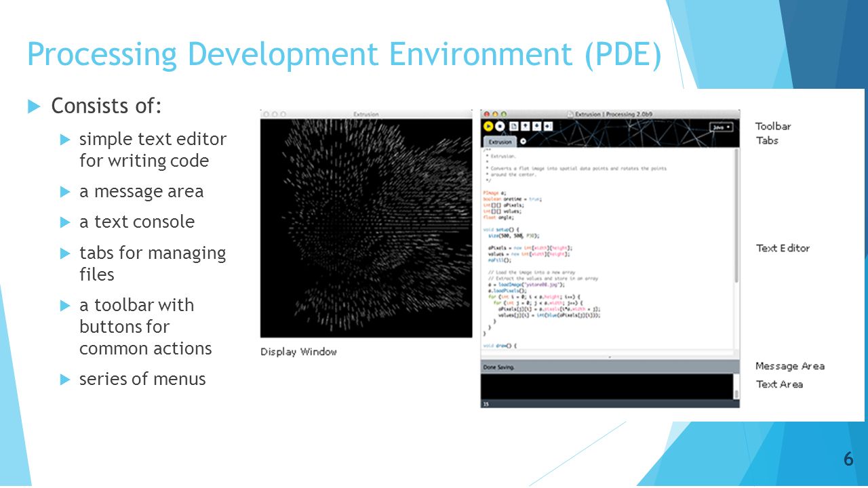Click the "PImage a;" code line
Image resolution: width=868 pixels, height=488 pixels.
pyautogui.click(x=494, y=193)
